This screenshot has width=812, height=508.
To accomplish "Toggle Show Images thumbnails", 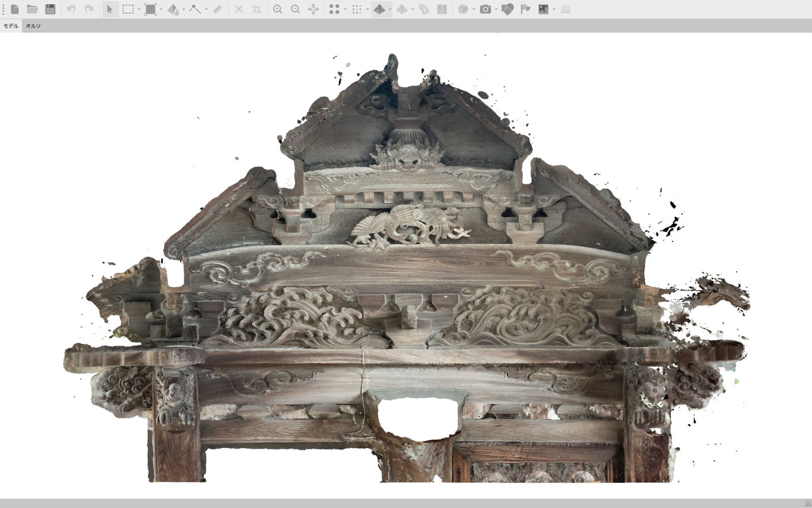I will 543,9.
